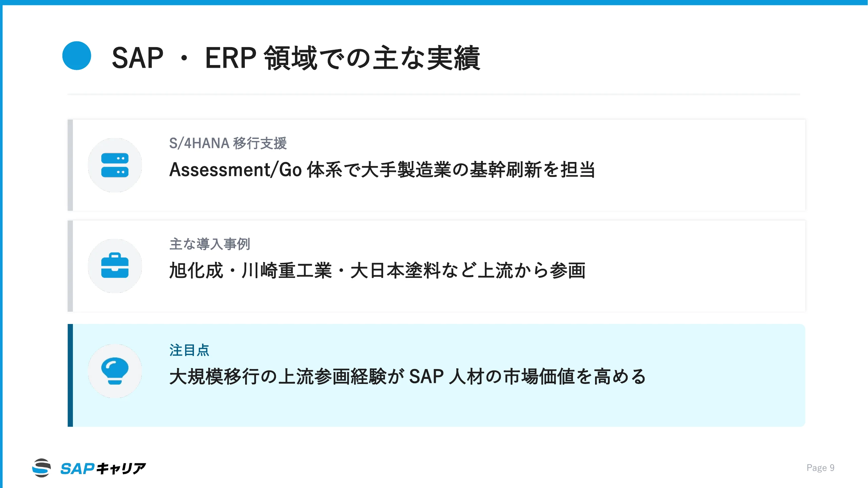868x488 pixels.
Task: Select the S/4HANA 移行支援 label
Action: (228, 143)
